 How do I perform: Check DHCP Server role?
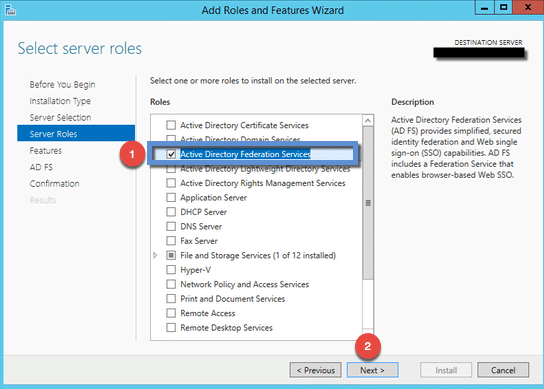pos(171,212)
